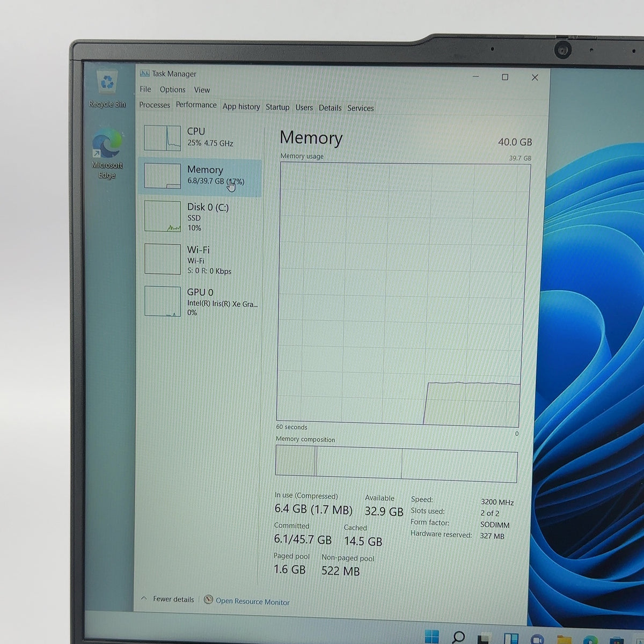Minimize the Task Manager window
644x644 pixels.
475,77
